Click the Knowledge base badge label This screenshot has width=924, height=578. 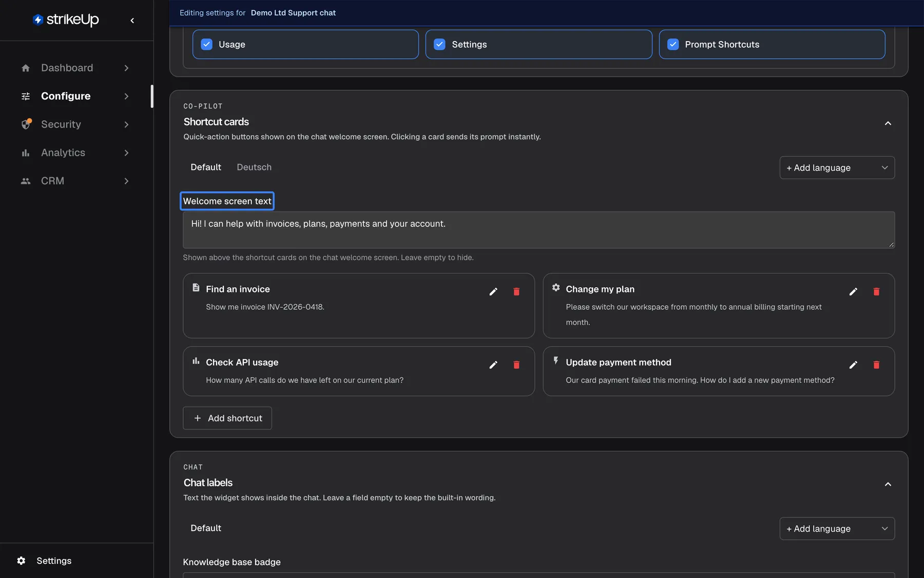coord(232,562)
